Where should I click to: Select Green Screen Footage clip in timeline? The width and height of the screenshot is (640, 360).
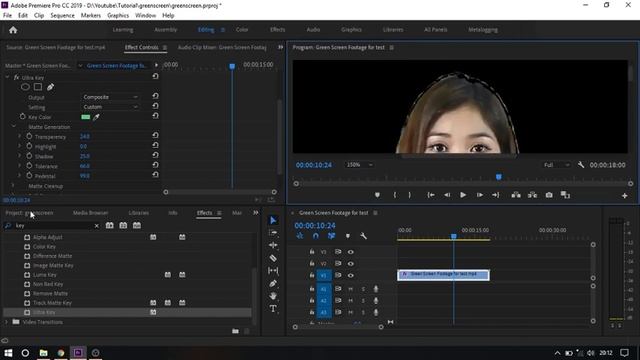coord(443,275)
